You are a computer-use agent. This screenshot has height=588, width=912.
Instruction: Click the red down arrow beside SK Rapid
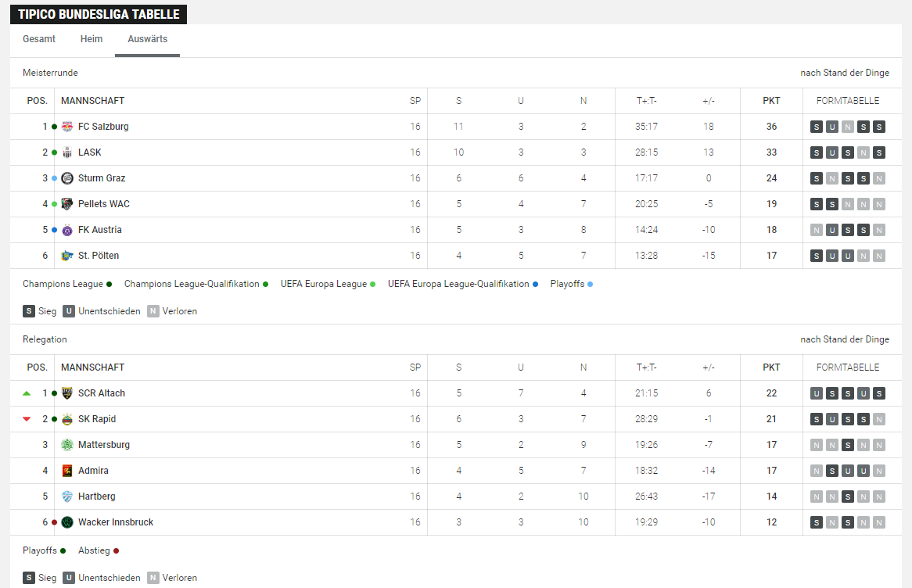click(27, 419)
